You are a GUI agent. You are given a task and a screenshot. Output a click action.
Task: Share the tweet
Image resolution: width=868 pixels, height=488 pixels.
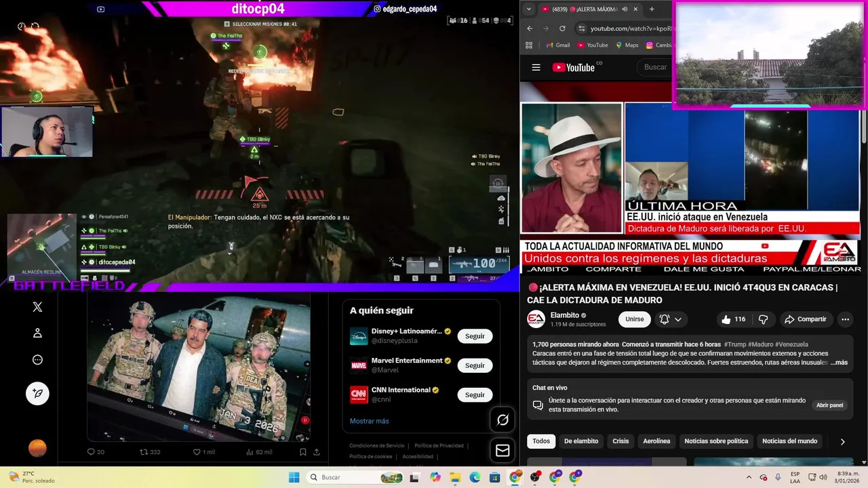pyautogui.click(x=317, y=452)
